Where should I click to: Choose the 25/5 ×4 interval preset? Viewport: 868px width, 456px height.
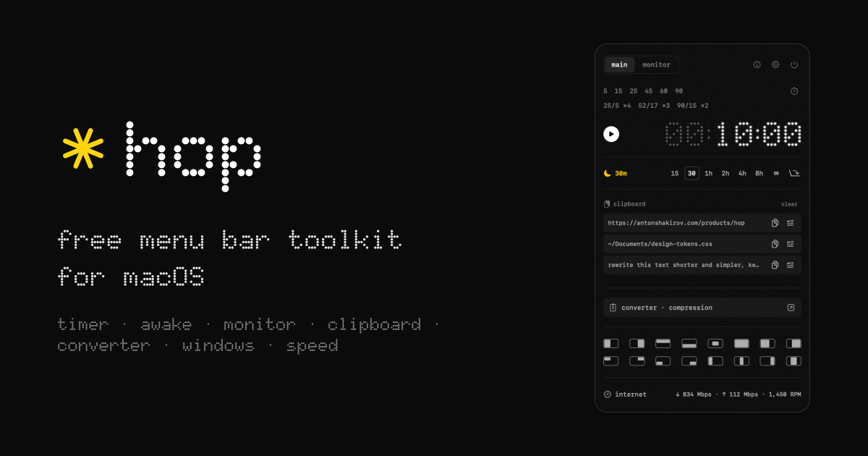618,106
